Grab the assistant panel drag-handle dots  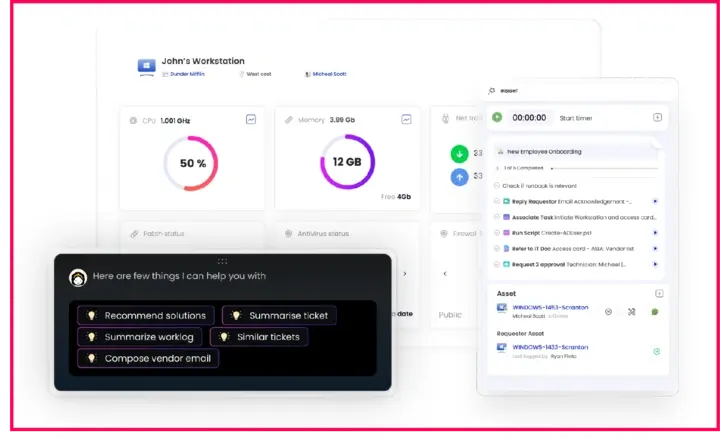point(222,261)
